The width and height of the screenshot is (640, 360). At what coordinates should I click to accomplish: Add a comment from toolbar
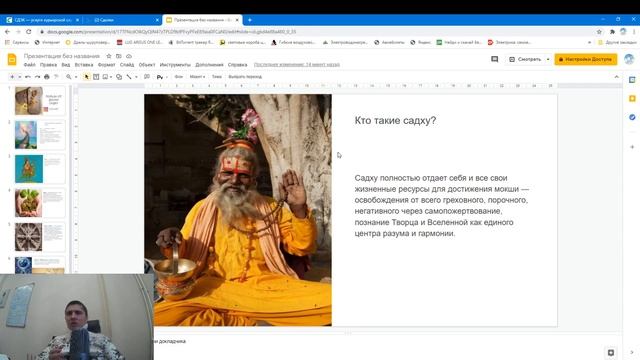147,77
